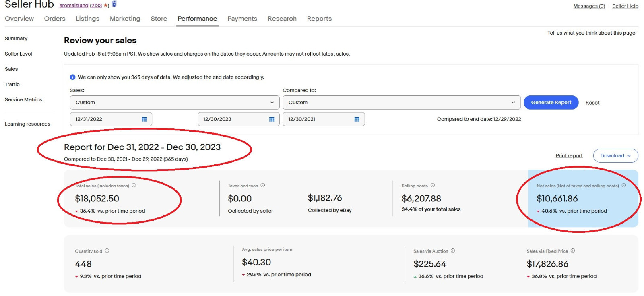Select the Performance tab
Screen dimensions: 644x296
(197, 19)
